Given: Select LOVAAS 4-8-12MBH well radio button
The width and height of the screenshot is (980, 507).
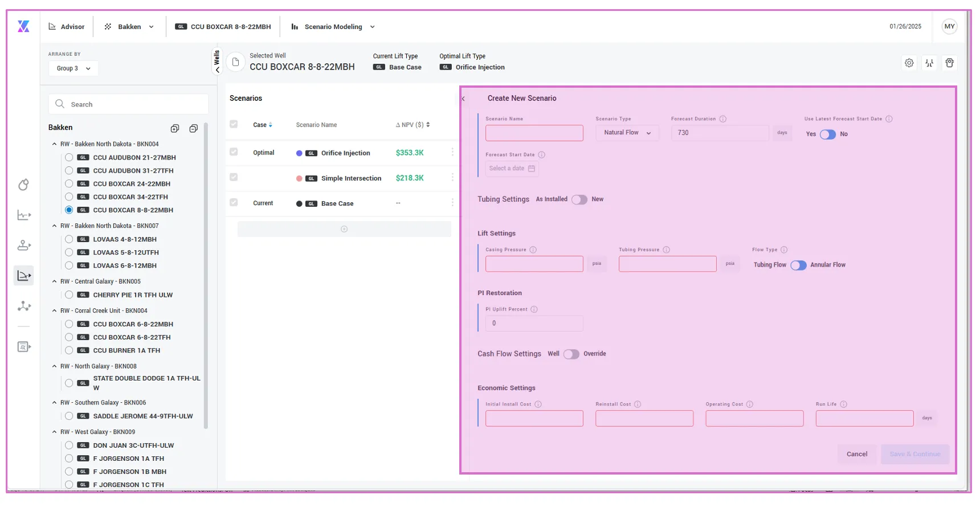Looking at the screenshot, I should click(x=69, y=239).
